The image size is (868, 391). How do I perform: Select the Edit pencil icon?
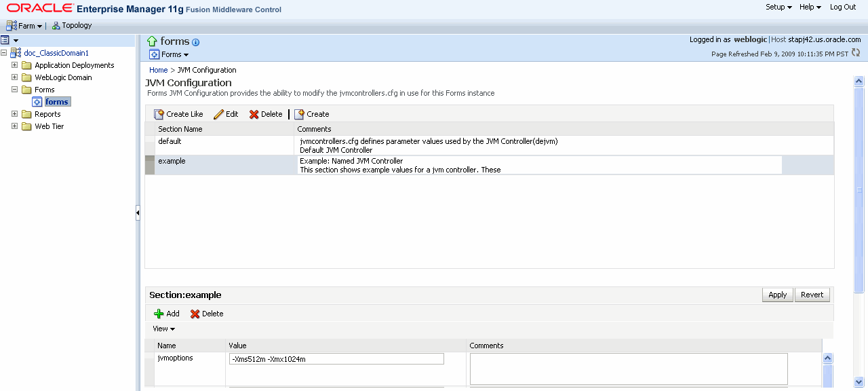pyautogui.click(x=218, y=113)
